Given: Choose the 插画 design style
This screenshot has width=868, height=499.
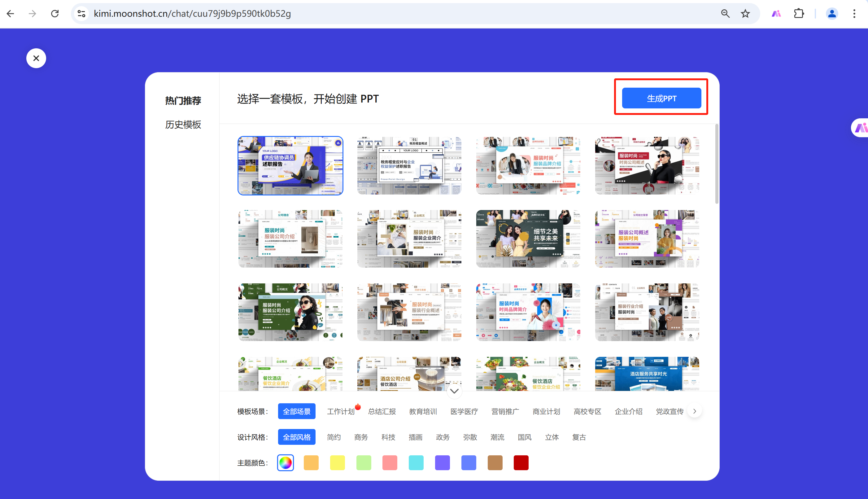Looking at the screenshot, I should click(416, 437).
